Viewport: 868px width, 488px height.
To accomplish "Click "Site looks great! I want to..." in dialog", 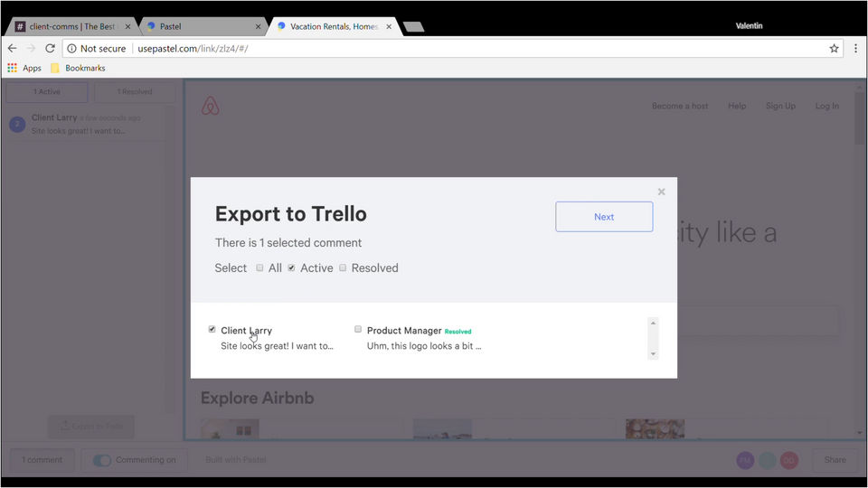I will click(277, 346).
